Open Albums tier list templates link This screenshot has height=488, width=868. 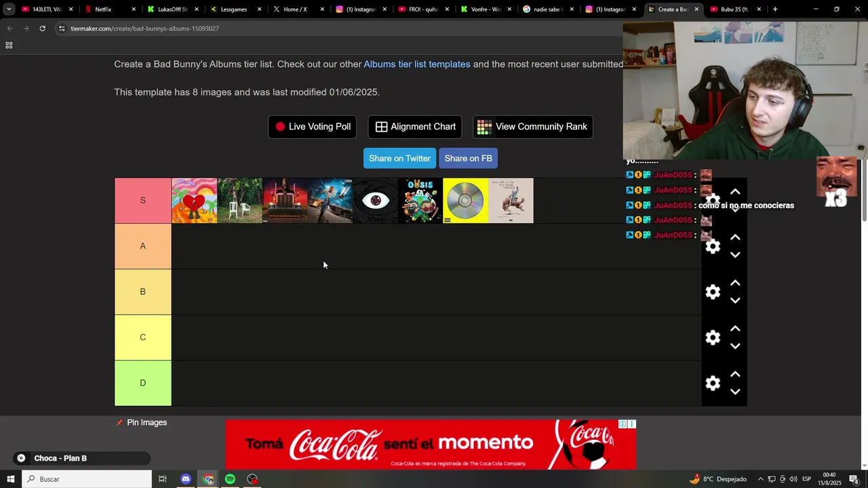417,64
